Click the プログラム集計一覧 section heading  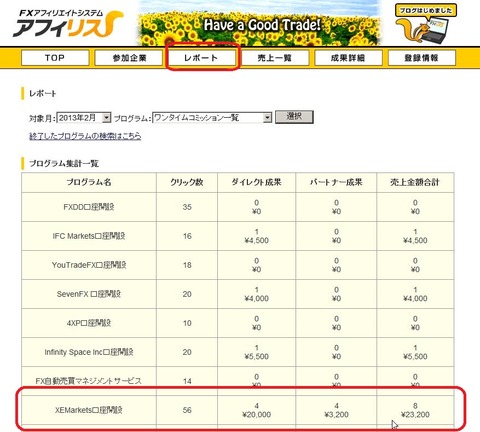coord(64,164)
